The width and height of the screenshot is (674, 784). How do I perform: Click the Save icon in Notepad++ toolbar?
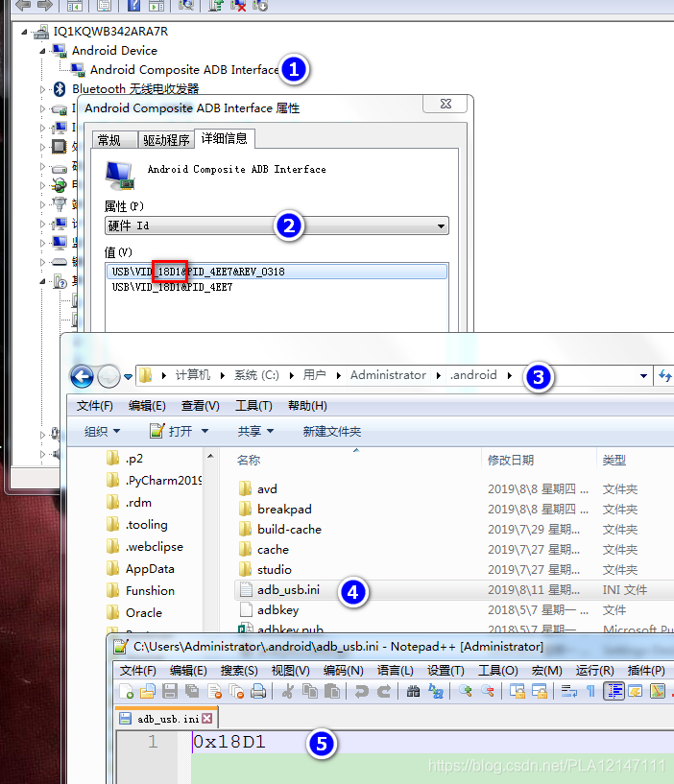pos(170,692)
